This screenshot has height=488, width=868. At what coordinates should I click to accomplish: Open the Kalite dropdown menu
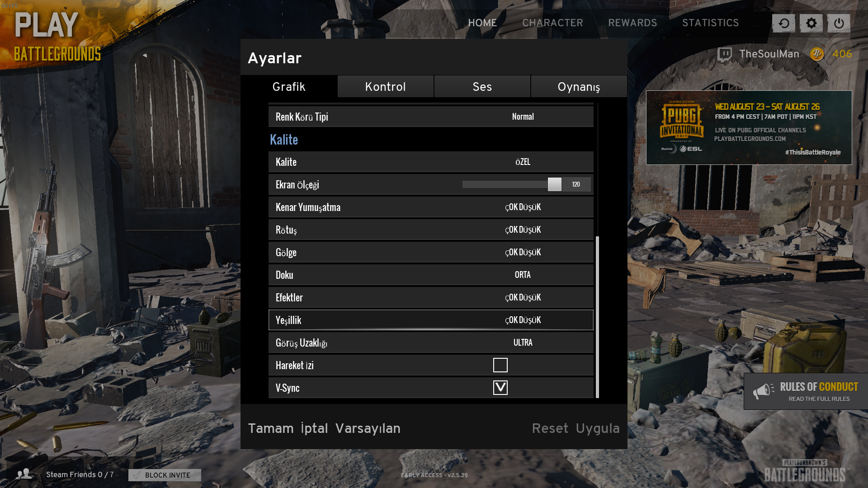pyautogui.click(x=524, y=161)
